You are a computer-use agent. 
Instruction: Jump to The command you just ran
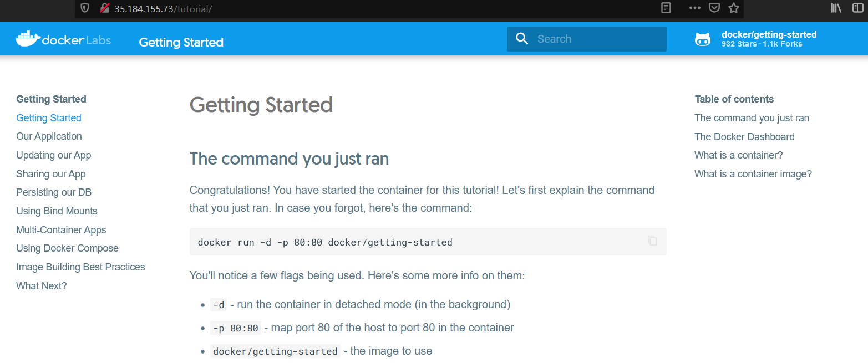point(752,118)
